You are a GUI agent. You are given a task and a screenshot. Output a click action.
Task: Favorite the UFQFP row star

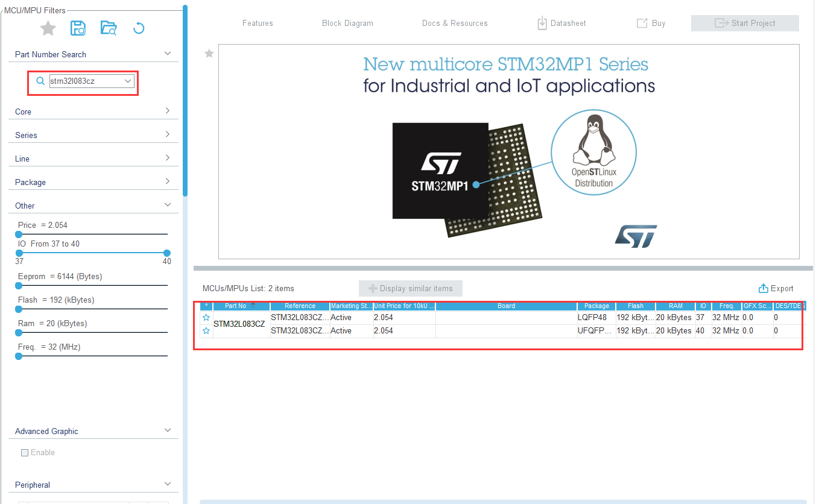[x=206, y=330]
